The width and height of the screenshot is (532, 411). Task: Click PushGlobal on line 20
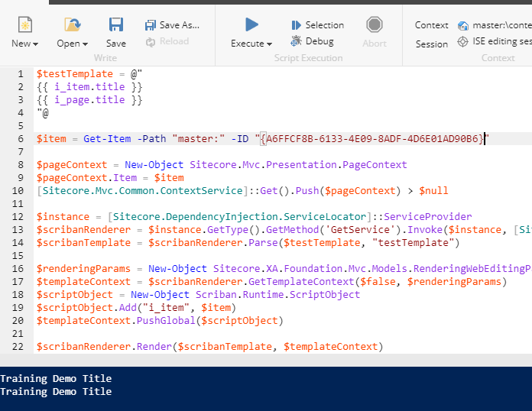[166, 320]
